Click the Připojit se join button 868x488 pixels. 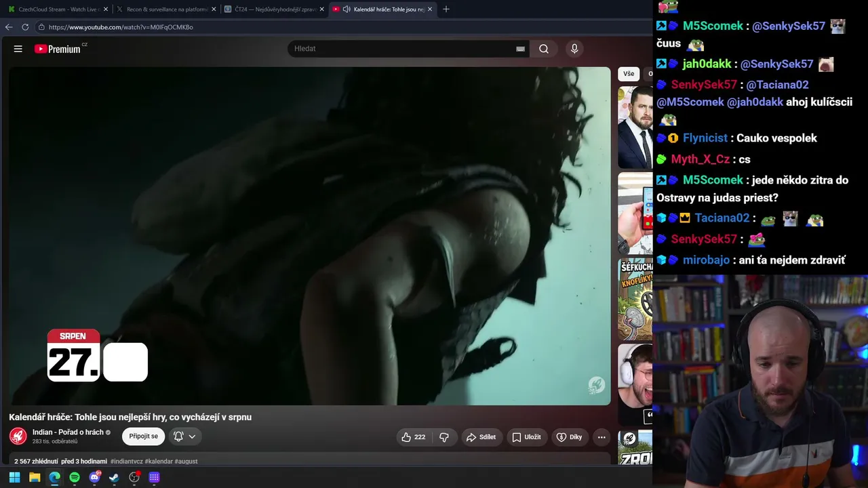[x=143, y=436]
